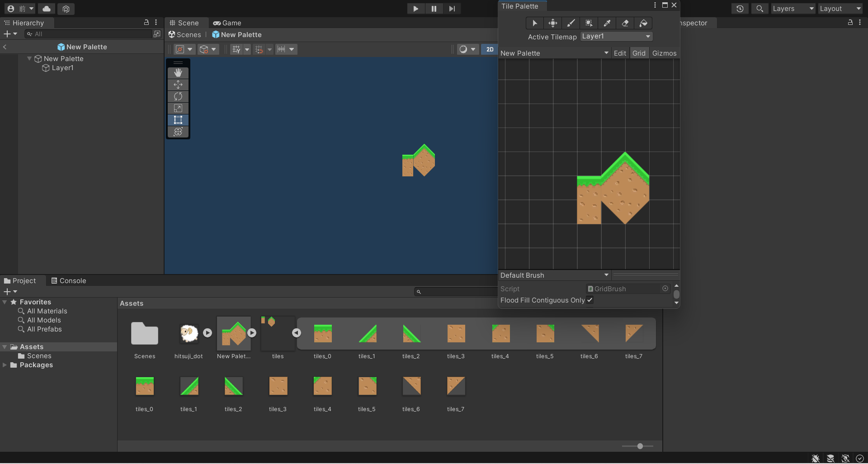Activate the Hand view tool
This screenshot has height=464, width=868.
pyautogui.click(x=178, y=73)
